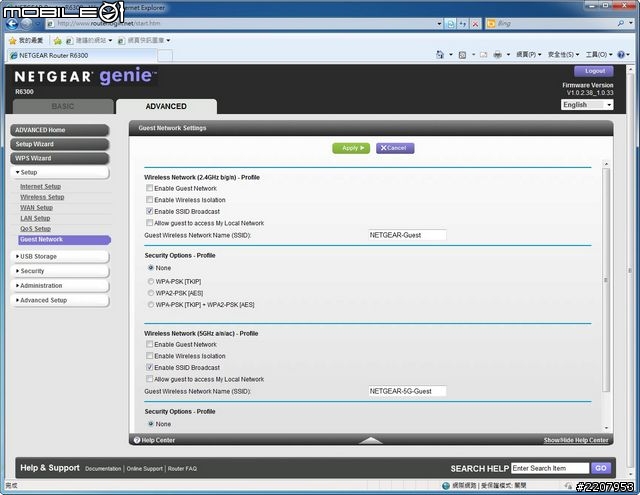Image resolution: width=640 pixels, height=495 pixels.
Task: Enable Wireless Isolation for 5GHz profile
Action: coord(149,356)
